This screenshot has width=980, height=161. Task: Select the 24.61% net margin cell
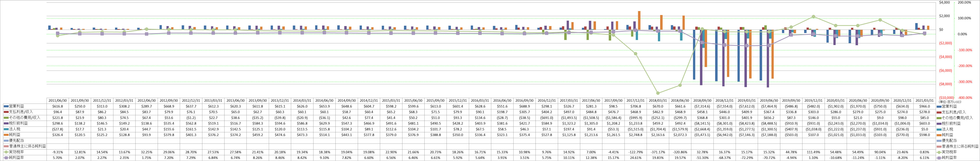636,158
